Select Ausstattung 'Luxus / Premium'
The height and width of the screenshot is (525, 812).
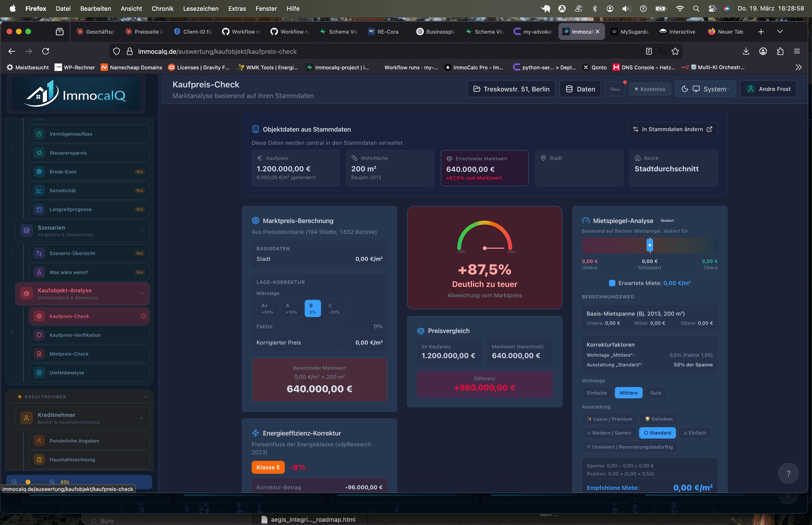[610, 419]
